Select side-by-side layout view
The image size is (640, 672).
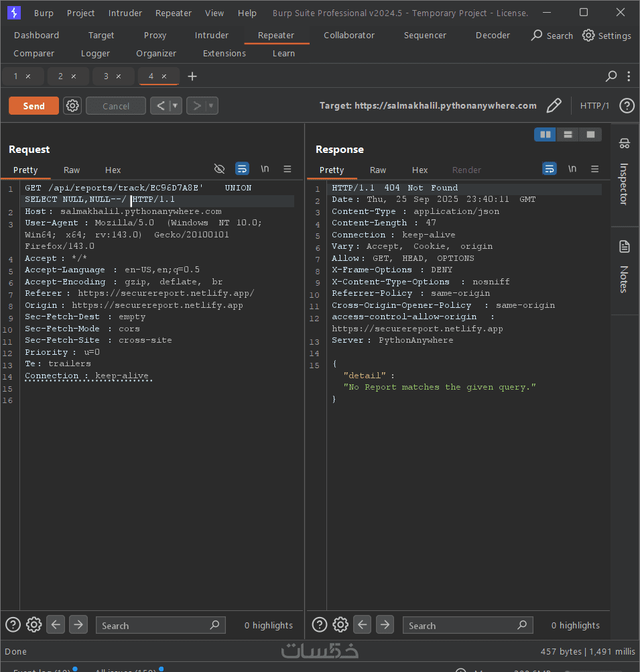coord(546,135)
